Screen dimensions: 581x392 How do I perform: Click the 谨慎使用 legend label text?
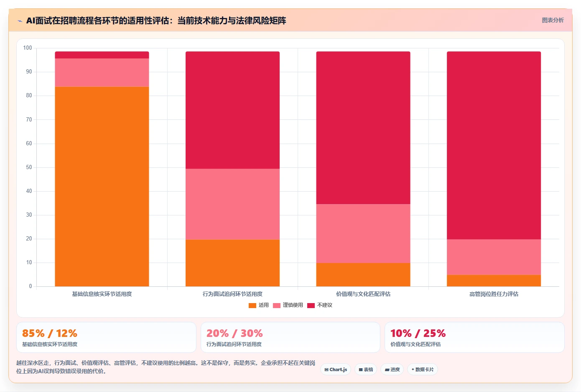(x=293, y=305)
